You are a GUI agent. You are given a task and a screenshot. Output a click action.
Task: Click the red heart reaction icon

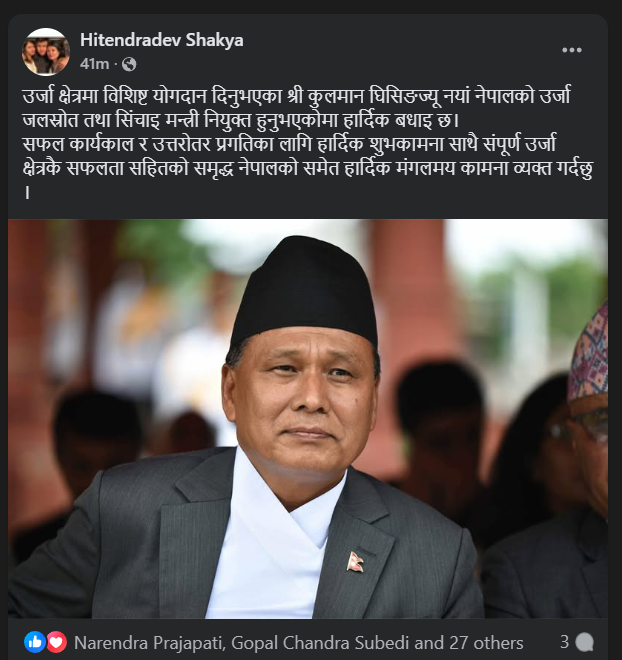(x=57, y=642)
